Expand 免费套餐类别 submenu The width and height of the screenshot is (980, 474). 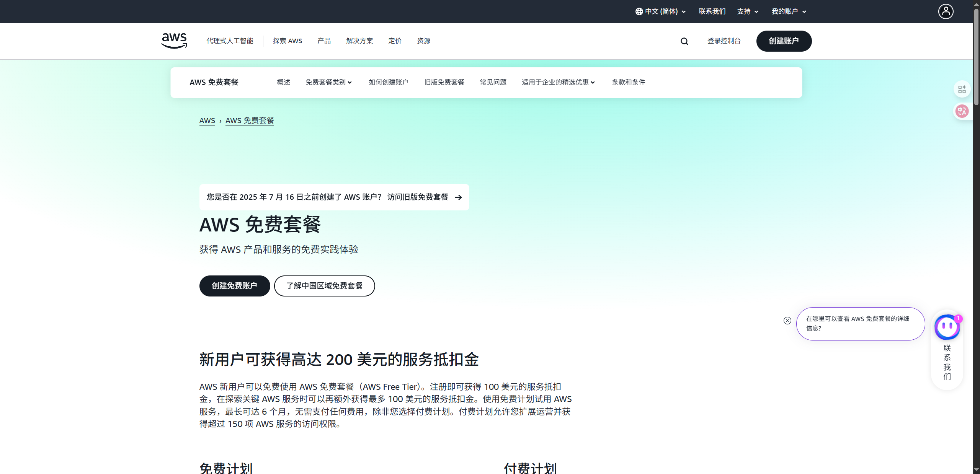point(328,82)
